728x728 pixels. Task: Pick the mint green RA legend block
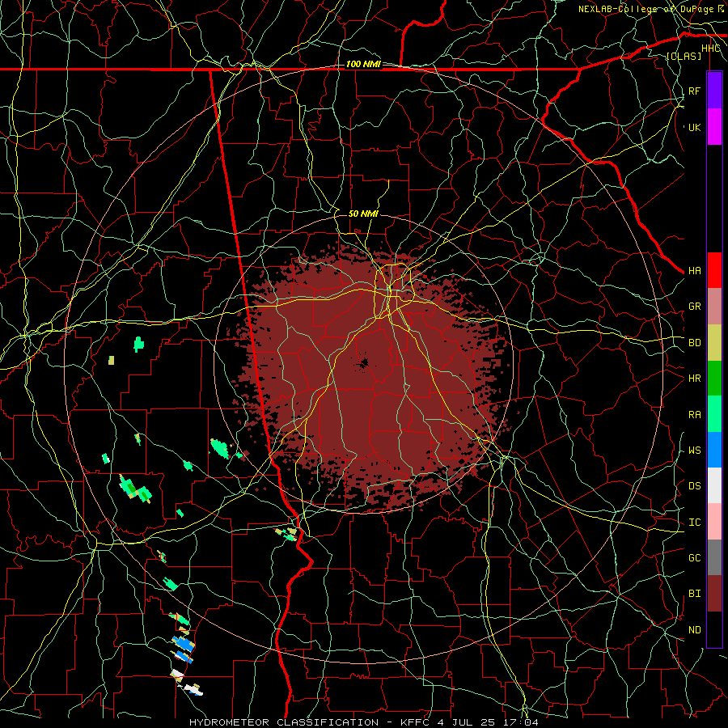(x=714, y=414)
